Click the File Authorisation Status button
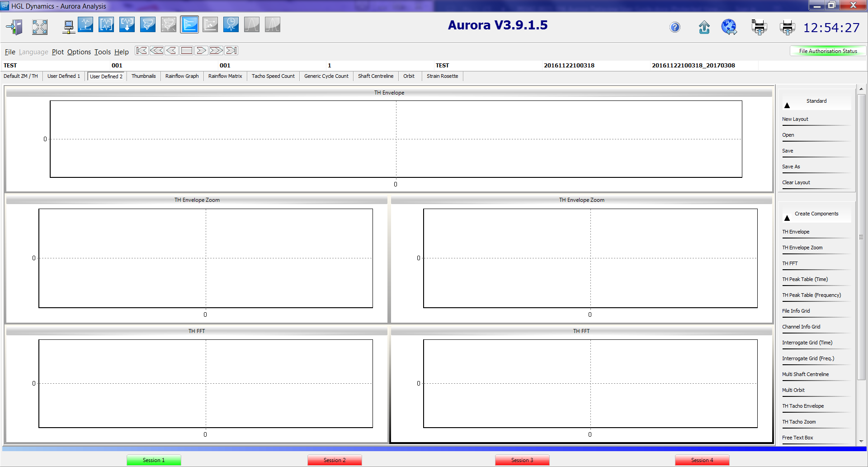This screenshot has width=868, height=467. pos(828,51)
